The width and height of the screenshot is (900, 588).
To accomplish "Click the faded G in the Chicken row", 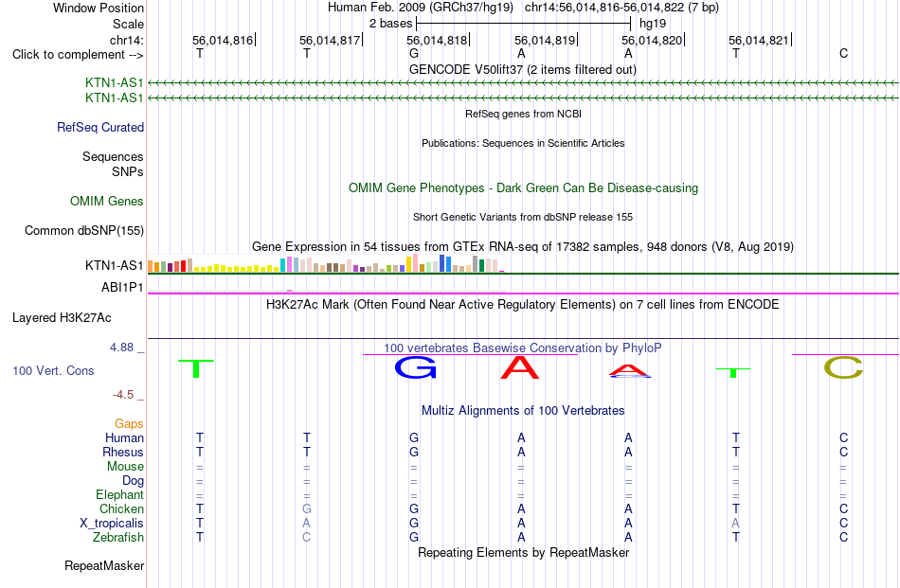I will tap(307, 508).
